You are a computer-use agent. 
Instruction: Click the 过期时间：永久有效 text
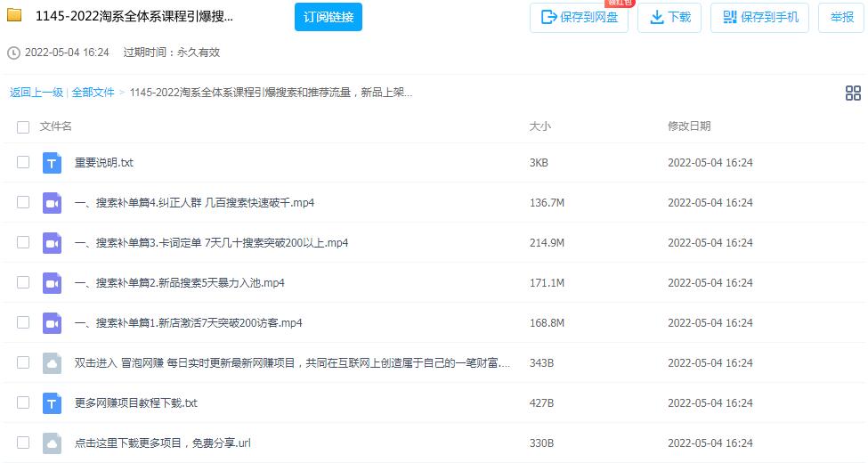click(172, 53)
